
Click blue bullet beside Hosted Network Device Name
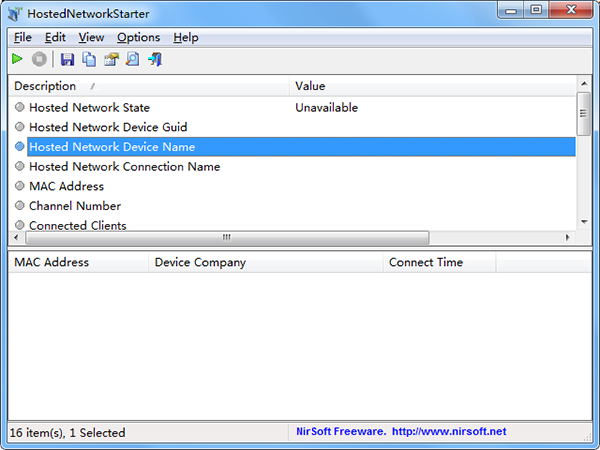(x=20, y=147)
